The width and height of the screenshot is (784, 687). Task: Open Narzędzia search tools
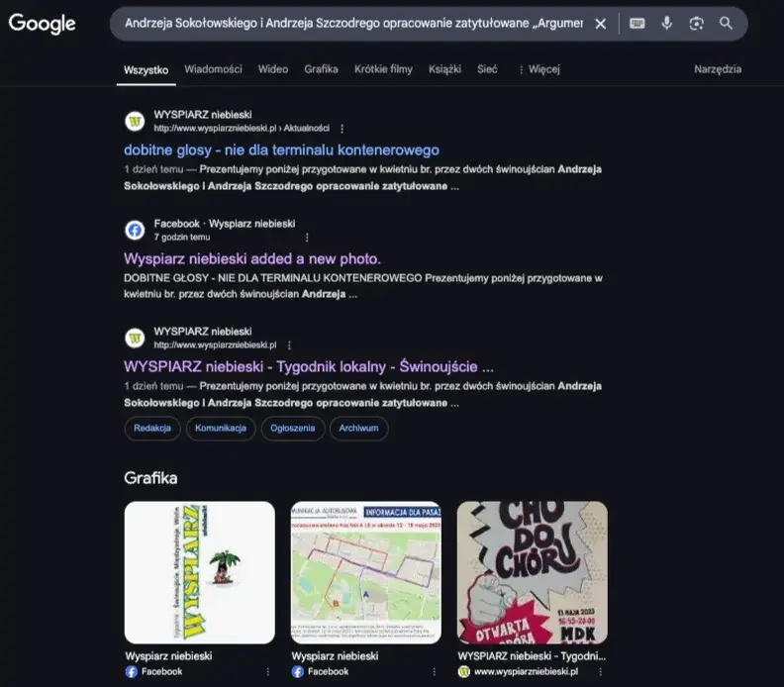click(718, 69)
